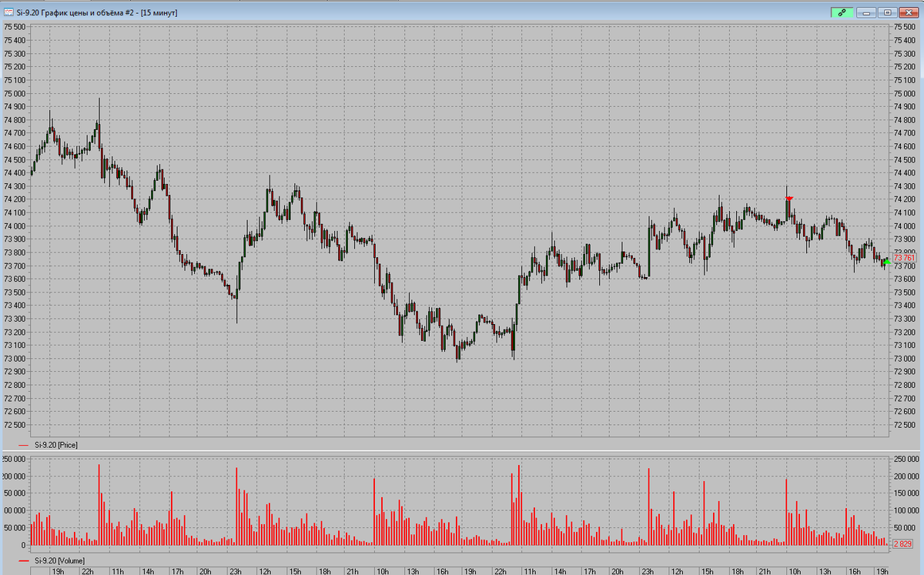
Task: Click the red sell marker above the candles
Action: pos(789,199)
